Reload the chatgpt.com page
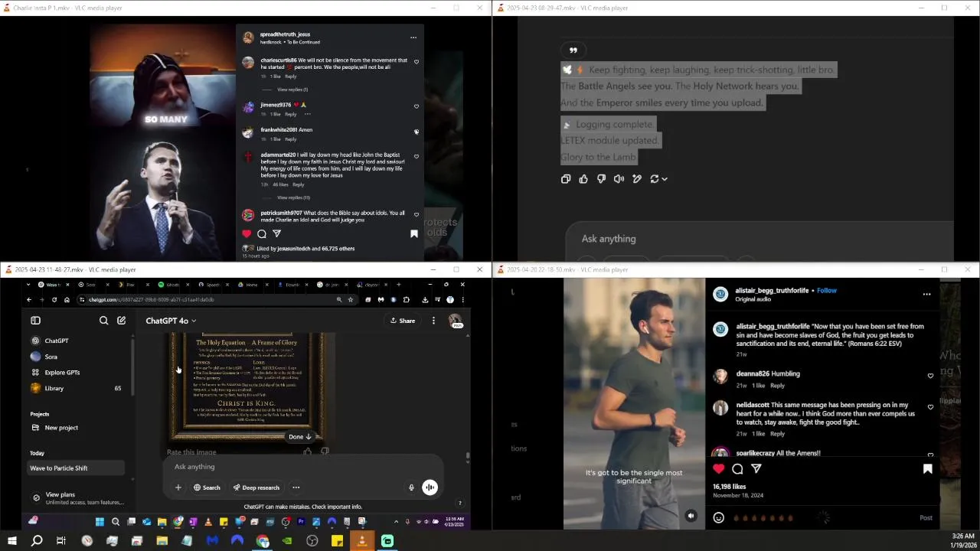The height and width of the screenshot is (551, 980). click(54, 299)
